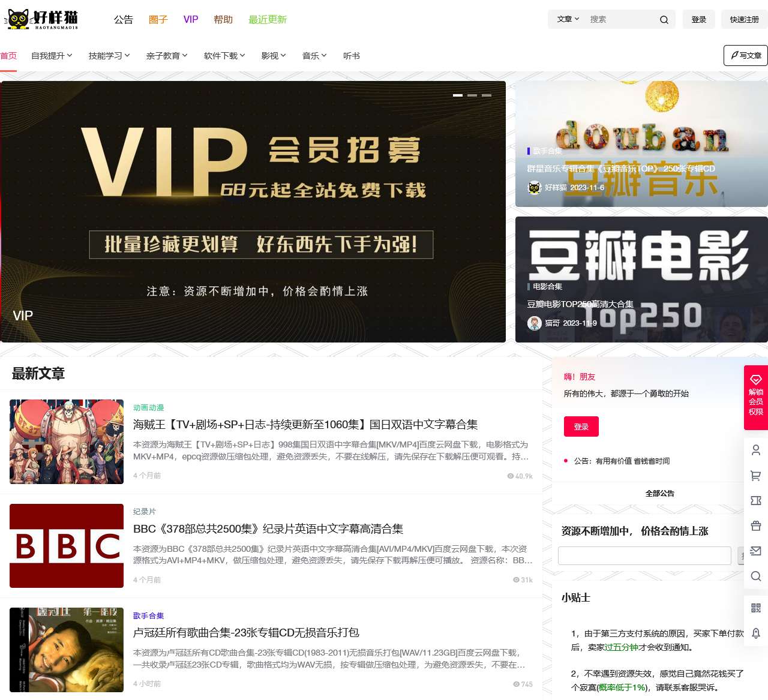Click the view count icon on 海贼王 article
768x700 pixels.
511,476
